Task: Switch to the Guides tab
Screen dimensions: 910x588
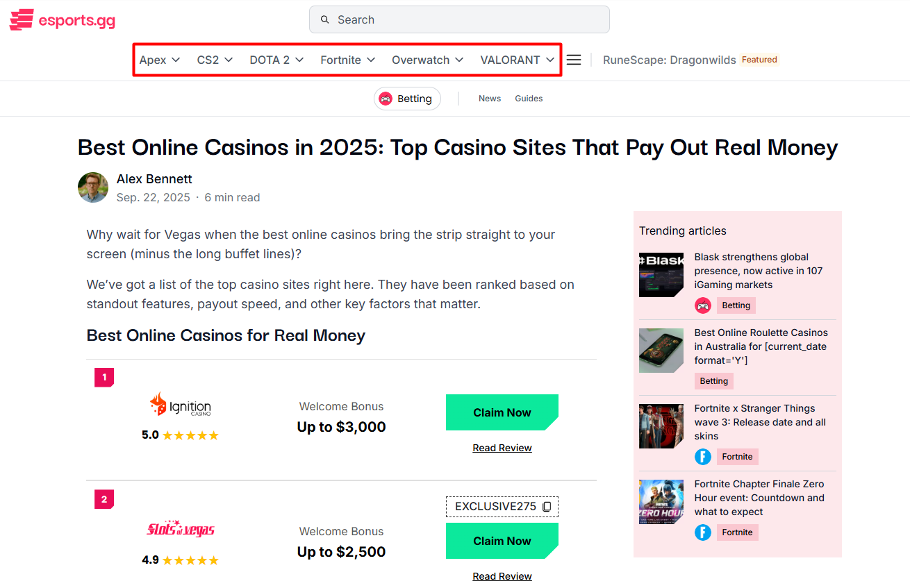Action: point(529,99)
